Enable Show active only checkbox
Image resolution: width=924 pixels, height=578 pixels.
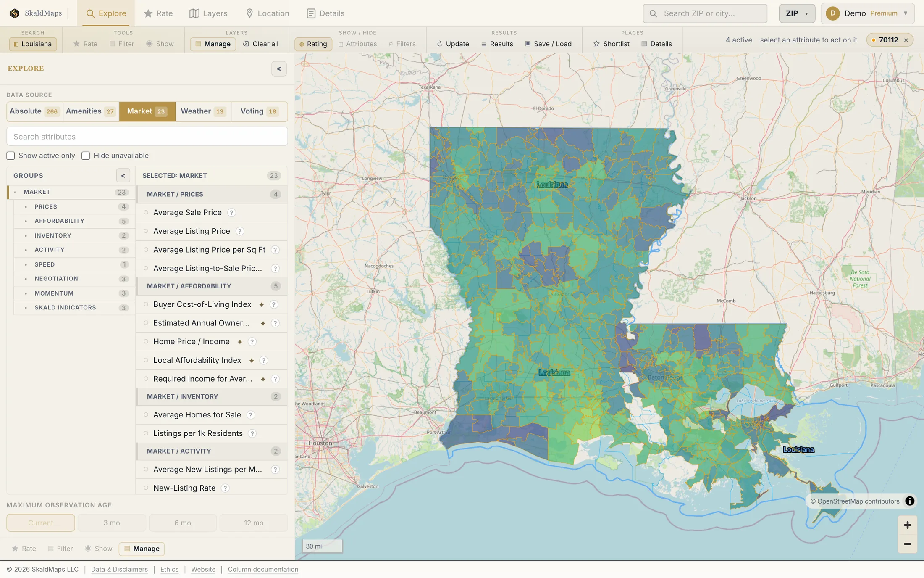(x=10, y=156)
